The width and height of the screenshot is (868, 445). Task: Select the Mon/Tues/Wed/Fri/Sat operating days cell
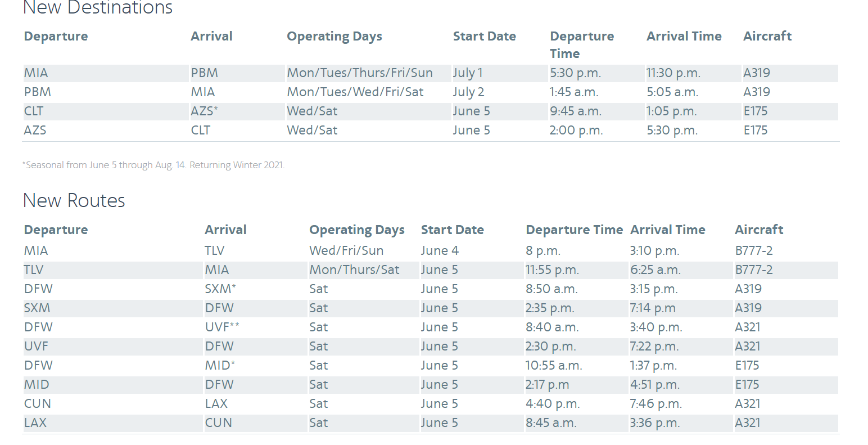355,92
